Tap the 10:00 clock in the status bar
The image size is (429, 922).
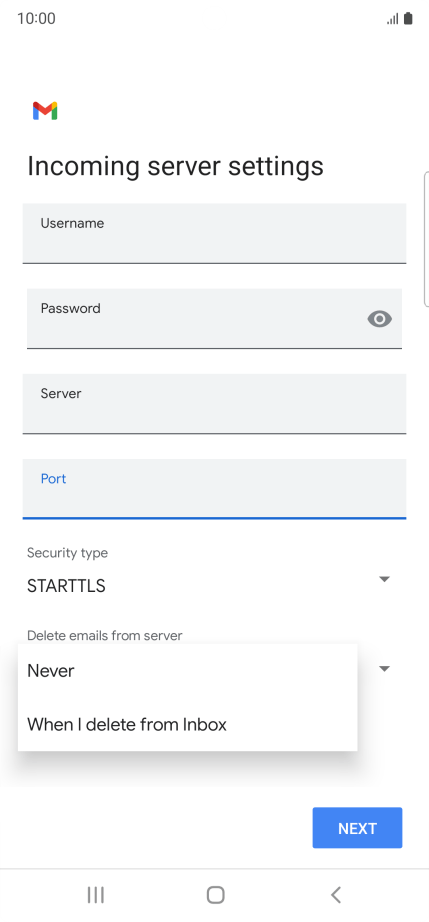pos(36,19)
